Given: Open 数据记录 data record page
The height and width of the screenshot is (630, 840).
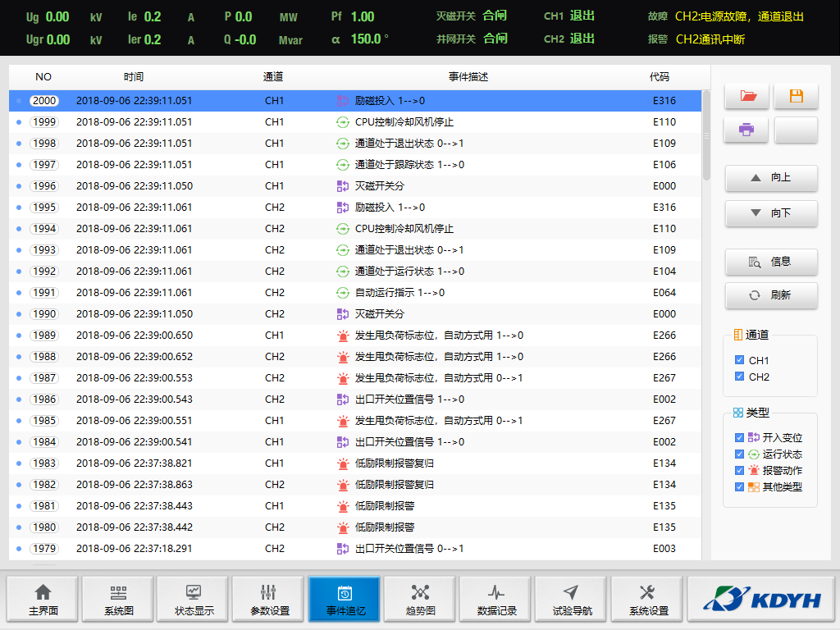Looking at the screenshot, I should 495,599.
